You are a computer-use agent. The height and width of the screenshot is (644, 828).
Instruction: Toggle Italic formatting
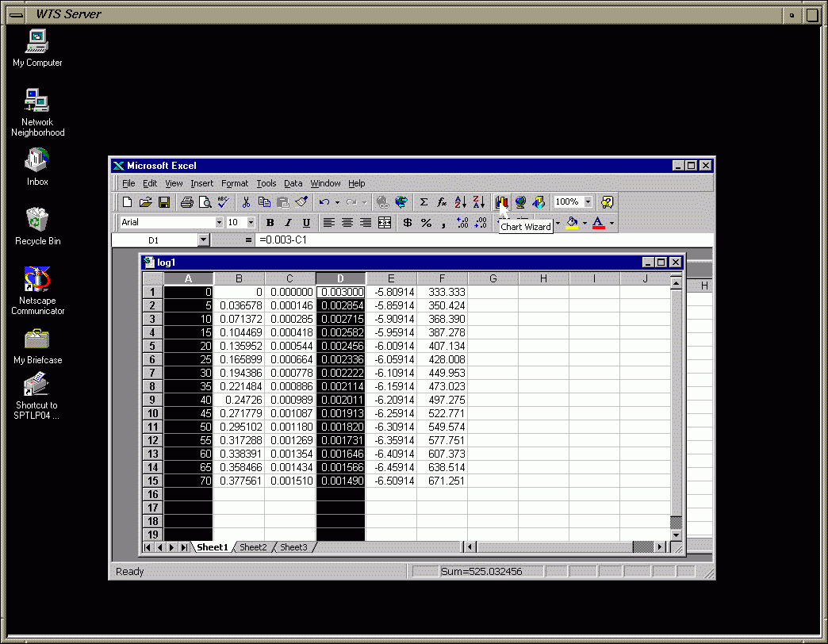tap(288, 223)
